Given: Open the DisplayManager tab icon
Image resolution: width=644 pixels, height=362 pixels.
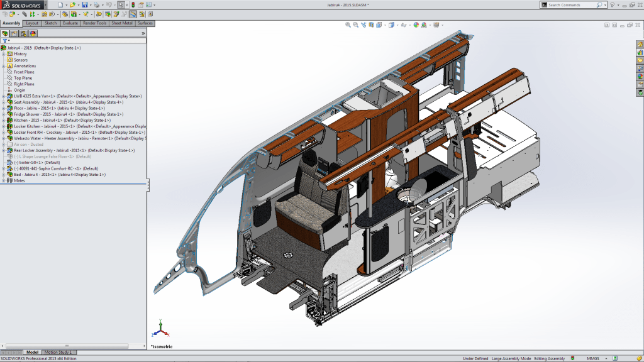Looking at the screenshot, I should [33, 33].
